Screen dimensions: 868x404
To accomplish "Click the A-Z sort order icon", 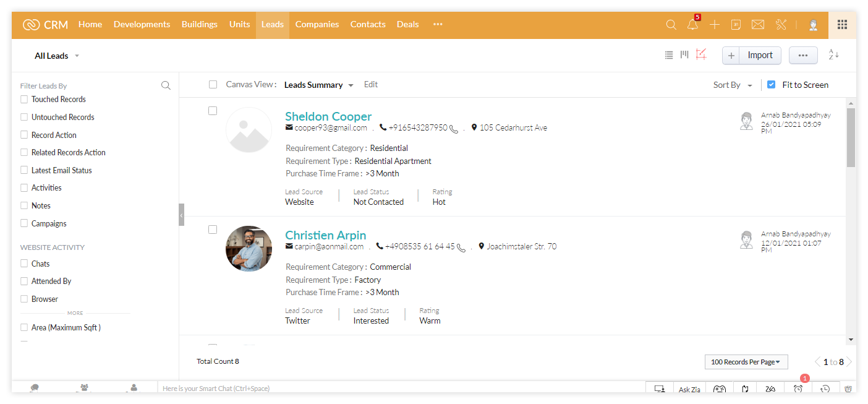I will [x=833, y=54].
